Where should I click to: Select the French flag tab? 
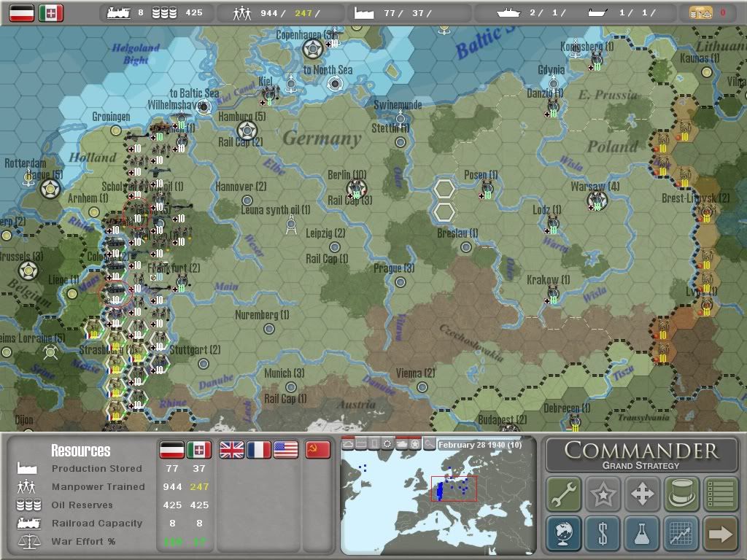(259, 449)
